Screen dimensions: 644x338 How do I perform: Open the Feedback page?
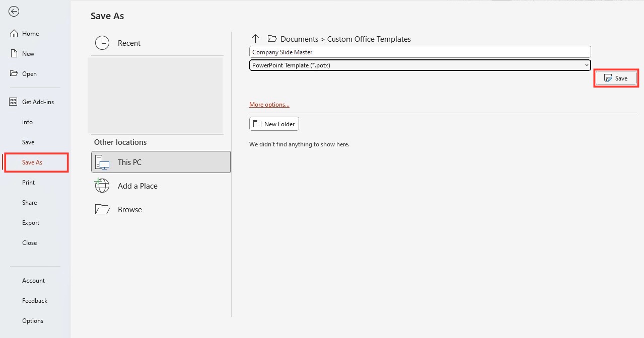click(x=35, y=301)
